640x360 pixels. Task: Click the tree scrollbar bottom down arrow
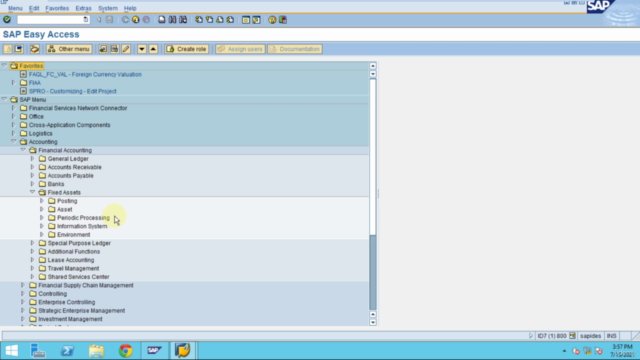coord(373,322)
